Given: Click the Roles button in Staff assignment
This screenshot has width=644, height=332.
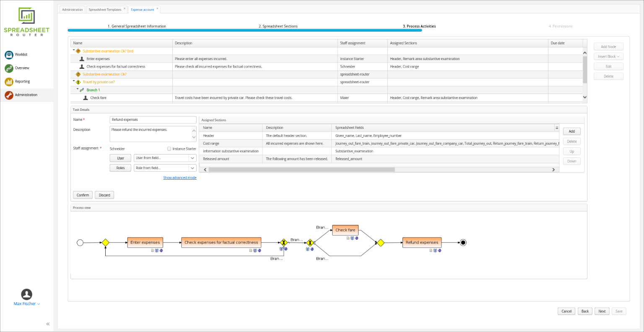Looking at the screenshot, I should (120, 168).
